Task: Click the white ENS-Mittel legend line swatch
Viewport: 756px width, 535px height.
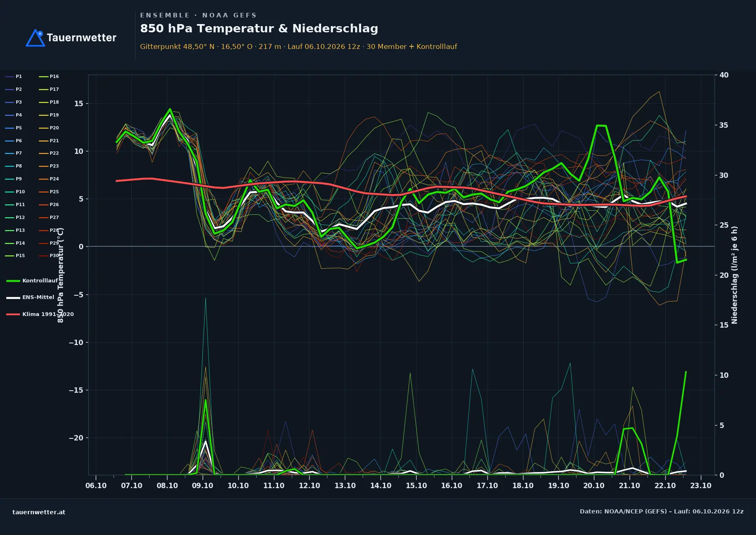Action: [13, 298]
